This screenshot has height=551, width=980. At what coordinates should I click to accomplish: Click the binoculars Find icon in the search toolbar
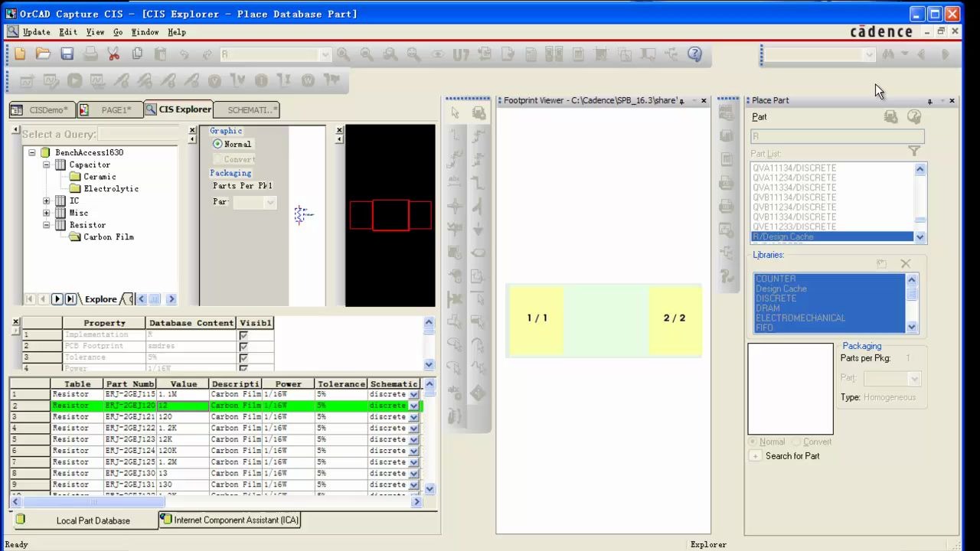(x=888, y=54)
